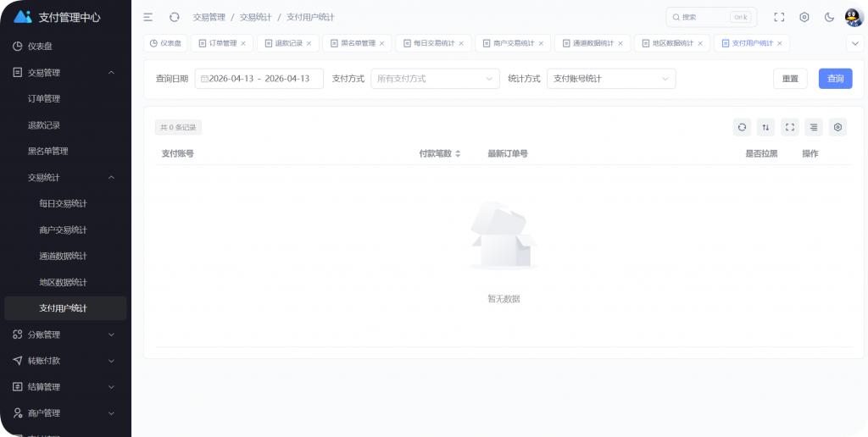Close the 订单管理 tab
The image size is (868, 437).
(x=243, y=43)
